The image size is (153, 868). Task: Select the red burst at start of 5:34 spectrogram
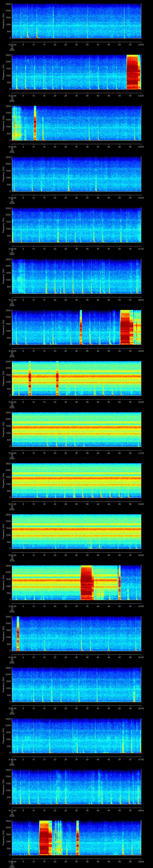click(18, 633)
